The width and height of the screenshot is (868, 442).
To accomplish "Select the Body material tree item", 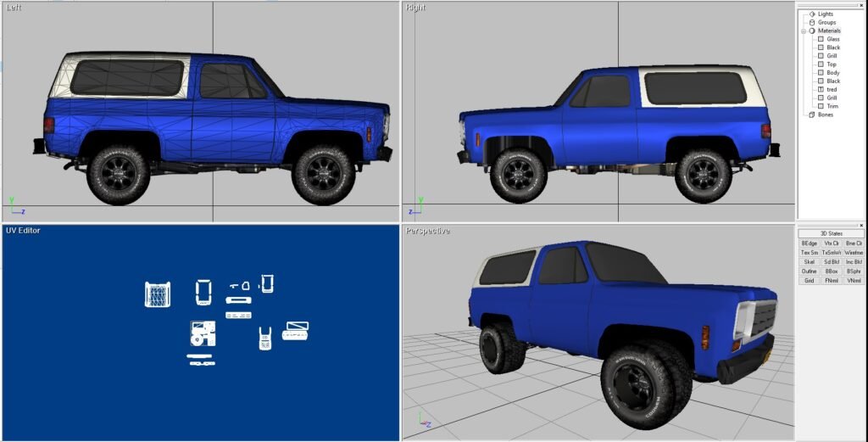I will click(x=832, y=73).
